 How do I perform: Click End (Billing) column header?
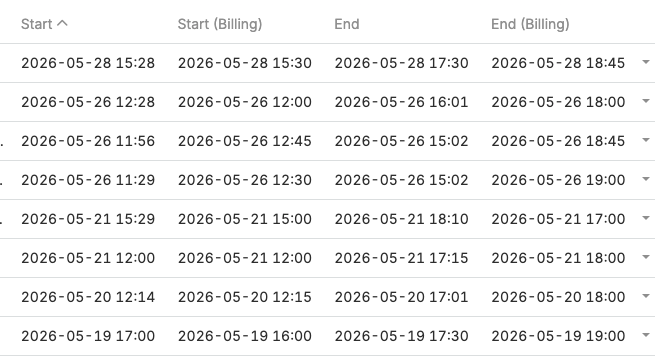click(530, 24)
